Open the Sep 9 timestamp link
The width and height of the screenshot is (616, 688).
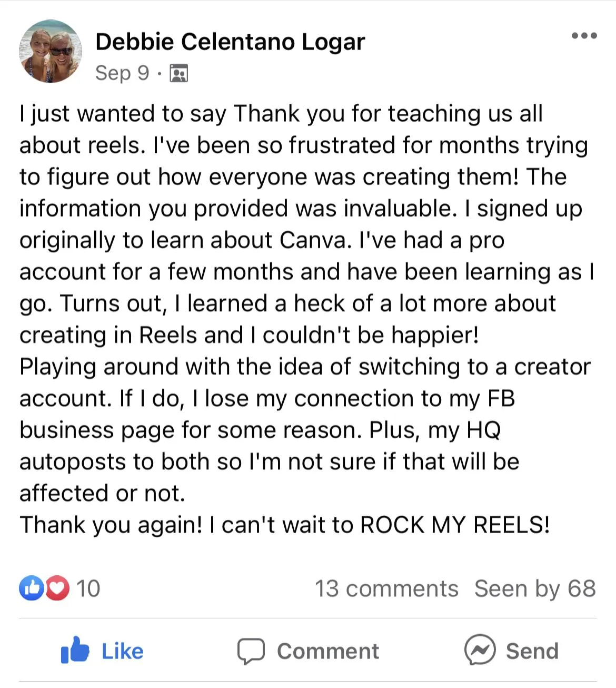pos(122,73)
